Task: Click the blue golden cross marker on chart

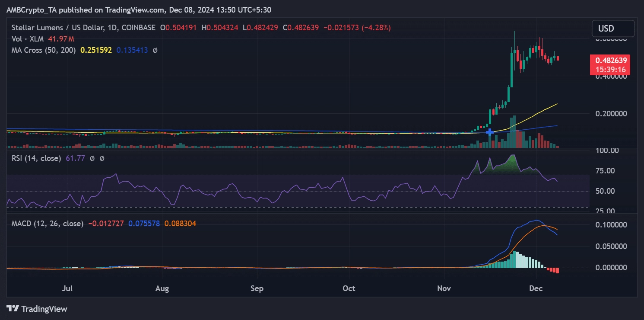Action: tap(490, 132)
